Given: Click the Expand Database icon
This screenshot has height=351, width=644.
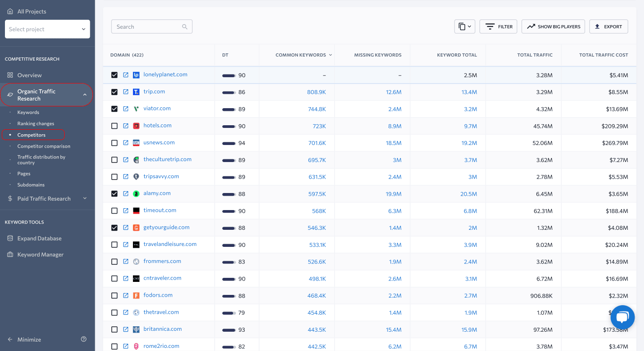Looking at the screenshot, I should pos(10,238).
